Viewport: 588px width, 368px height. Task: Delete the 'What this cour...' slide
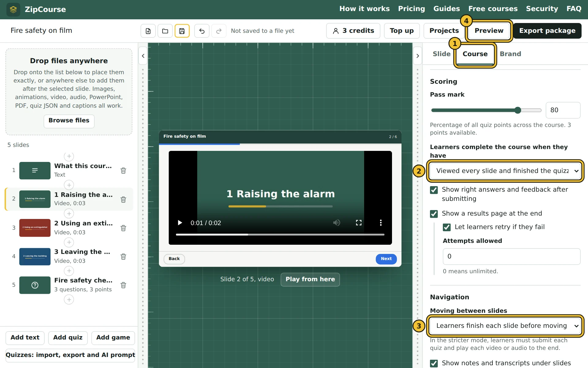(123, 171)
